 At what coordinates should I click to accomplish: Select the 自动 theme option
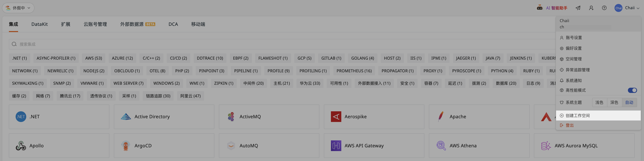click(x=629, y=102)
